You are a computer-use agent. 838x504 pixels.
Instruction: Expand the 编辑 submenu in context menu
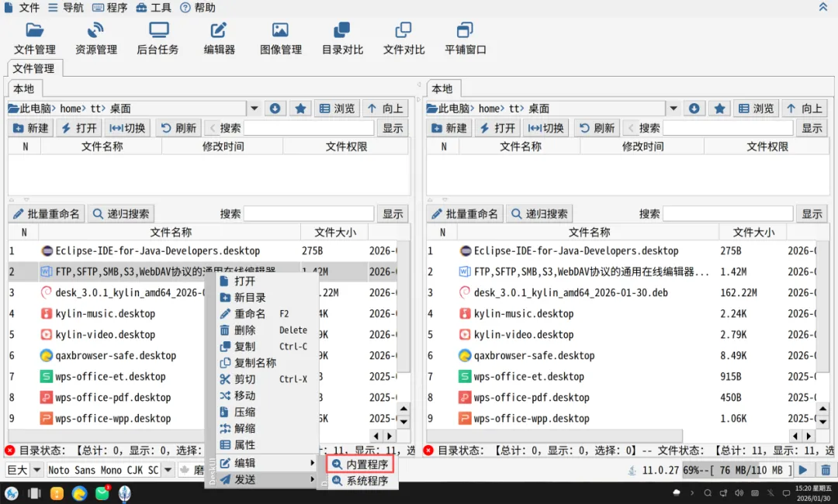tap(267, 463)
